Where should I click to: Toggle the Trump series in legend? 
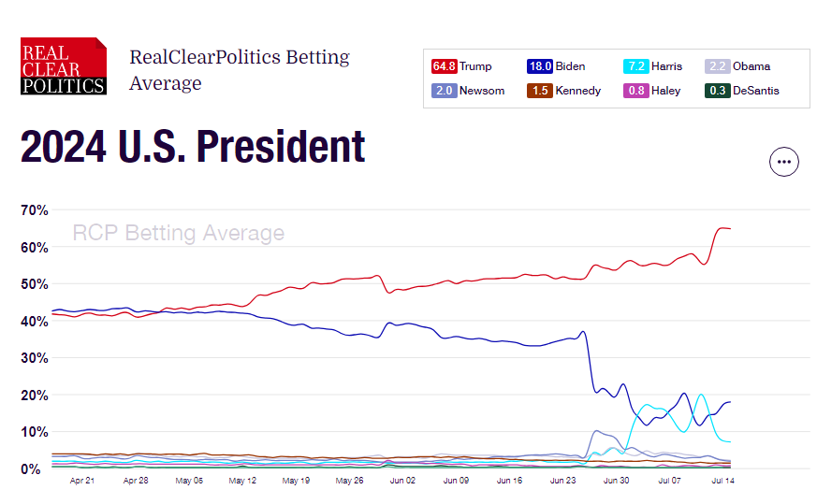pyautogui.click(x=461, y=66)
